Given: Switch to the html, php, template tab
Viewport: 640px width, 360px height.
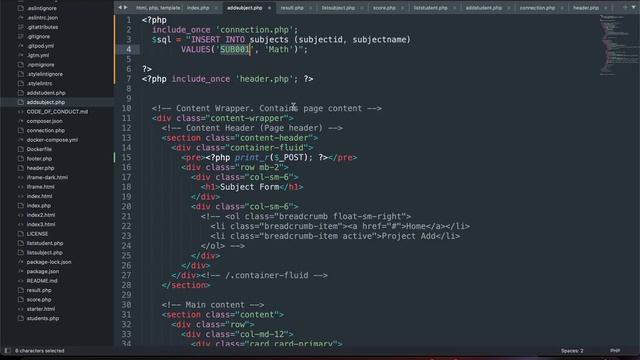Looking at the screenshot, I should click(158, 8).
